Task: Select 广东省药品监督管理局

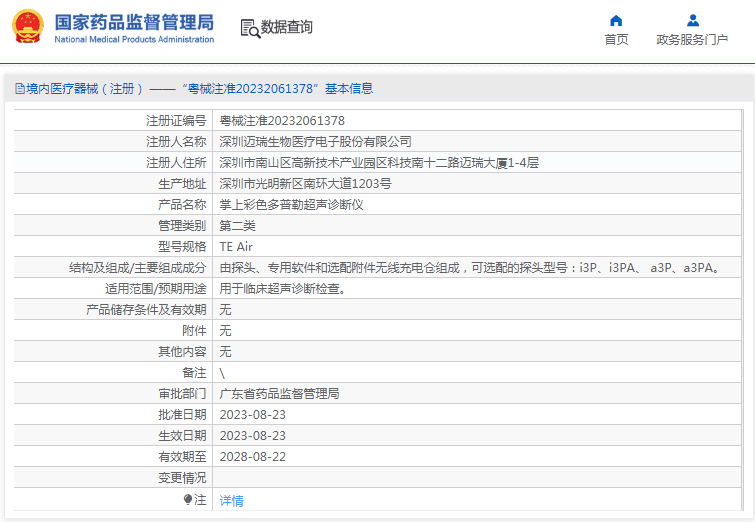Action: (x=279, y=393)
